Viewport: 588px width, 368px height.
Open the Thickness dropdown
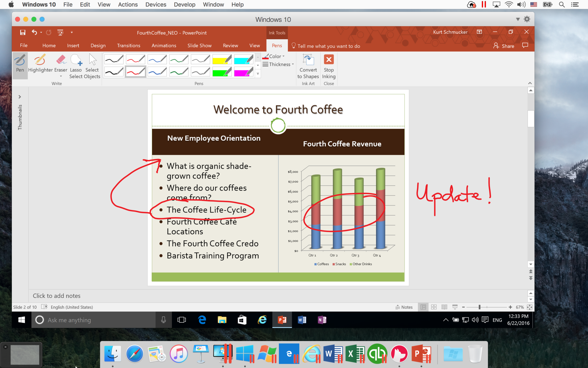click(278, 64)
